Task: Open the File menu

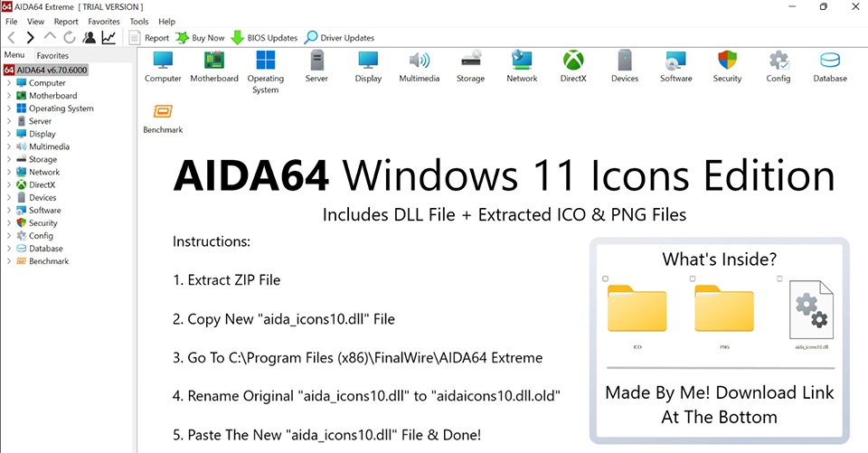Action: click(12, 22)
